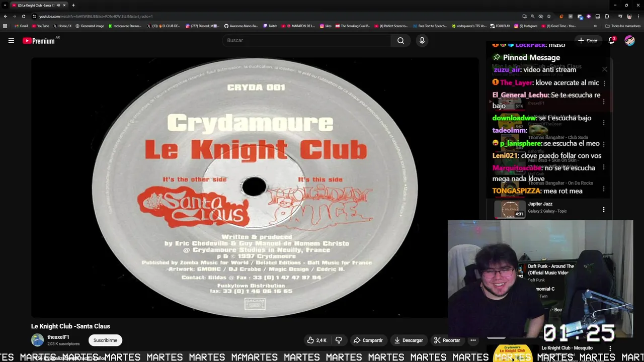Open Chrome profile avatar
The height and width of the screenshot is (362, 644).
pyautogui.click(x=629, y=17)
